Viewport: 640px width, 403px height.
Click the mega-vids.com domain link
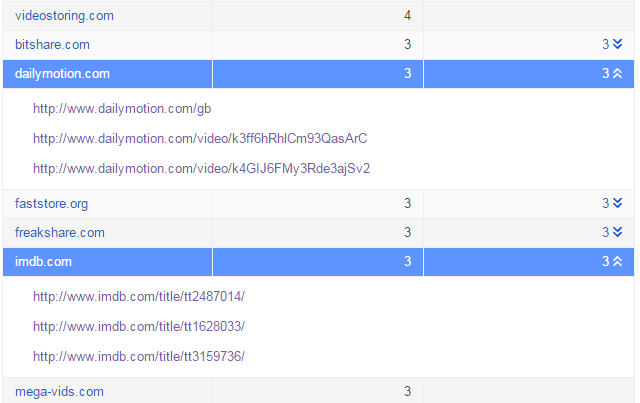pyautogui.click(x=59, y=392)
